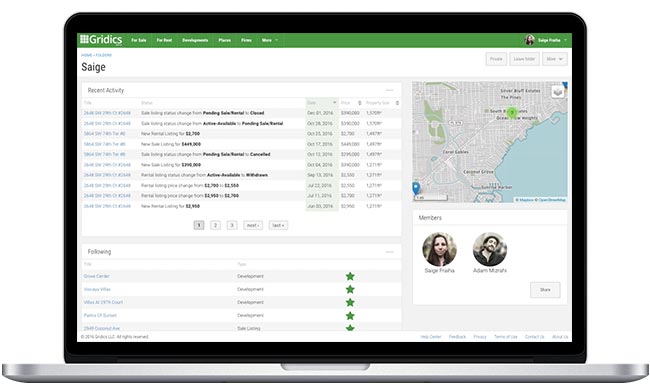Open the header More dropdown menu
The width and height of the screenshot is (650, 387).
pos(270,40)
